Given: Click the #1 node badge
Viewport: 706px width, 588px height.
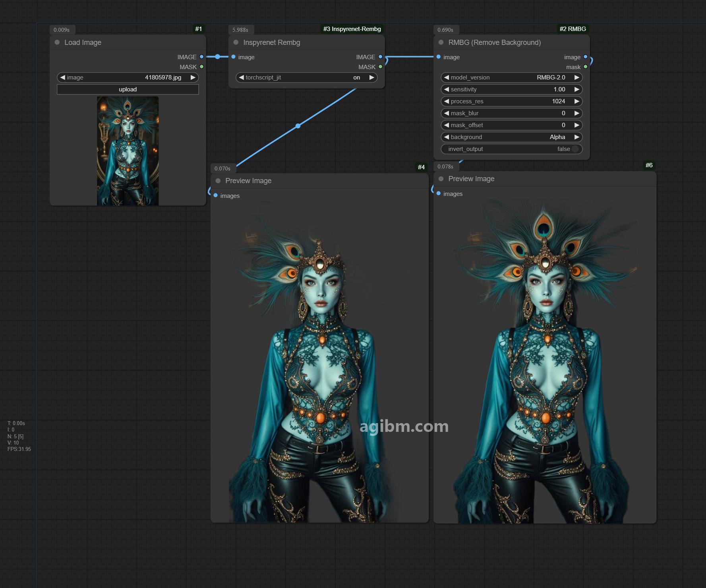Looking at the screenshot, I should [199, 29].
